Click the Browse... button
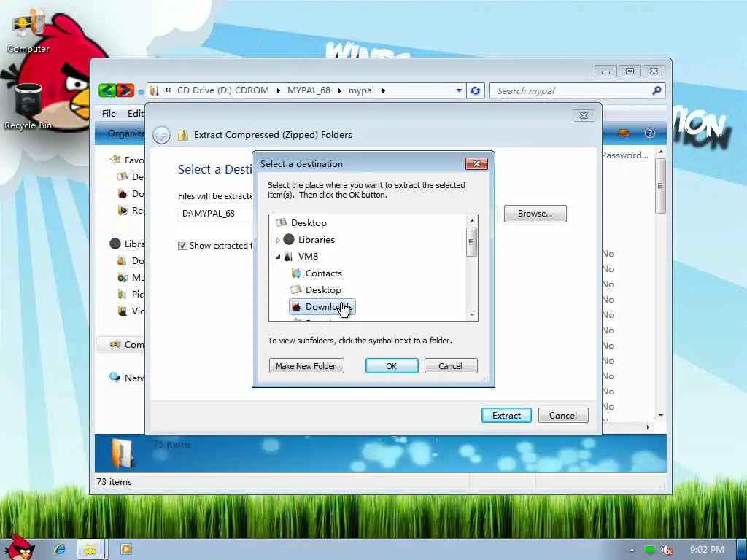Viewport: 747px width, 560px height. tap(535, 214)
